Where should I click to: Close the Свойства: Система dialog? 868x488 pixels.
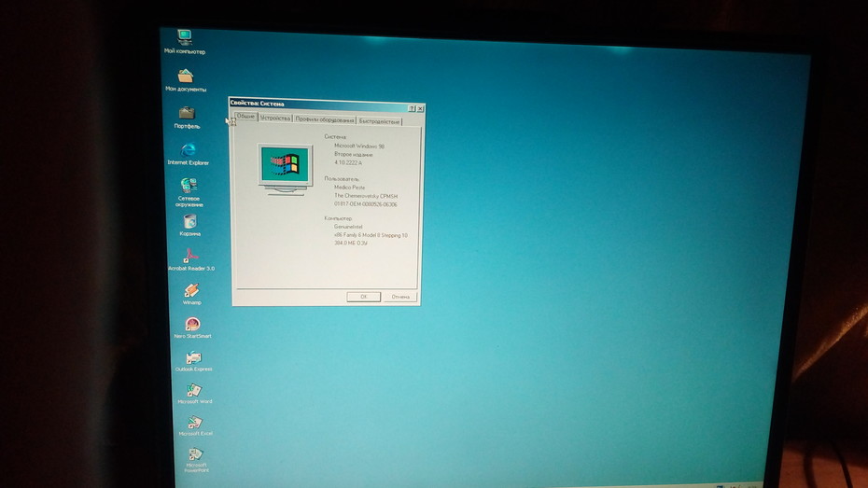[x=420, y=109]
